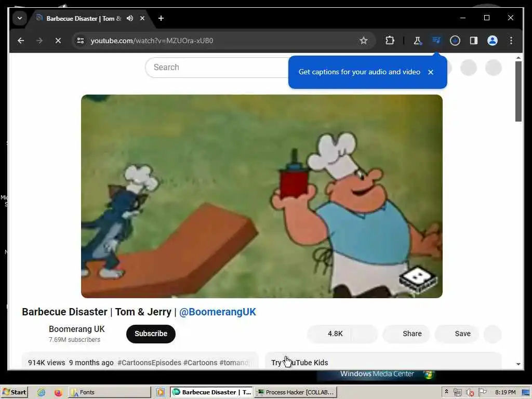Open the @BoomerangUK channel link
This screenshot has height=399, width=532.
coord(218,312)
